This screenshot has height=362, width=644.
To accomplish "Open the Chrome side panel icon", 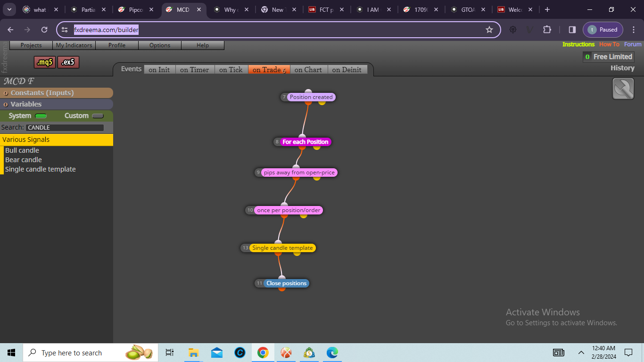I will pyautogui.click(x=572, y=30).
